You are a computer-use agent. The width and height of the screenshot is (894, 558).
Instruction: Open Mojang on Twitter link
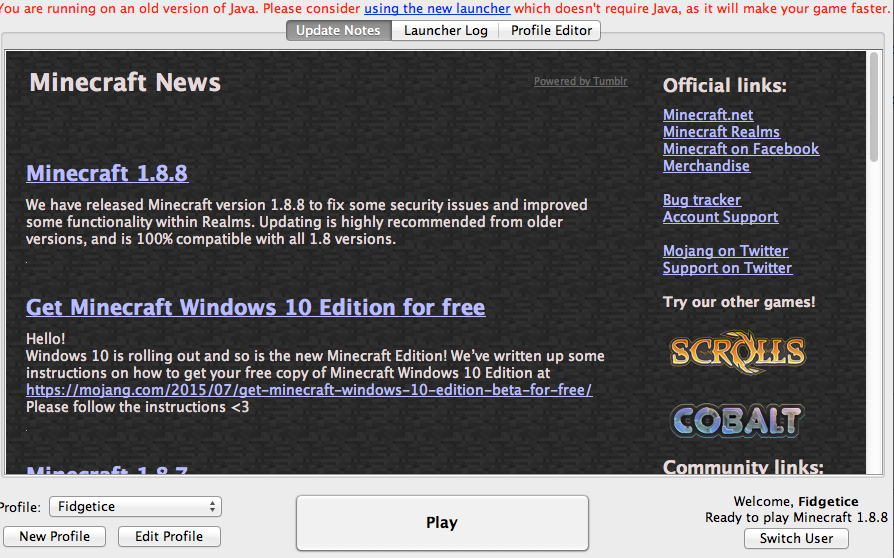click(725, 251)
